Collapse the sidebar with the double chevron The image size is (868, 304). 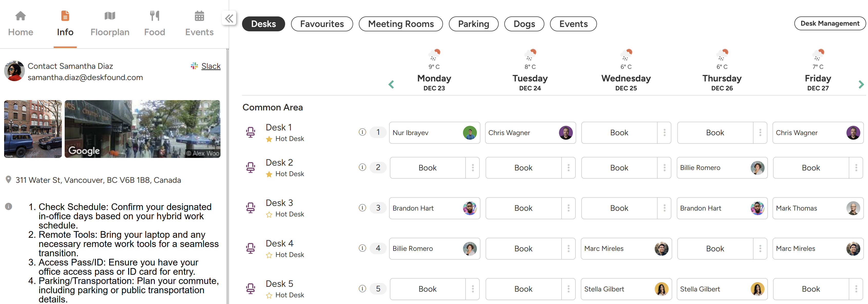click(229, 18)
